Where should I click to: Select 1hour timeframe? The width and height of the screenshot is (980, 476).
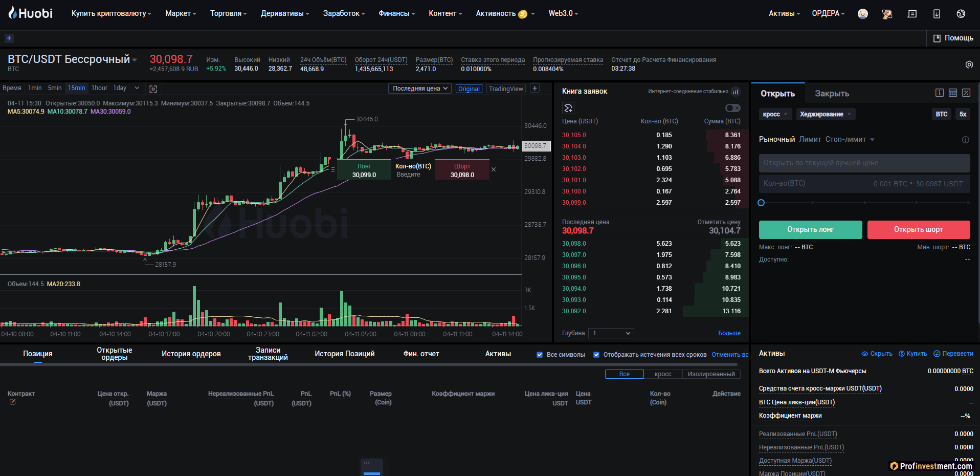(99, 88)
